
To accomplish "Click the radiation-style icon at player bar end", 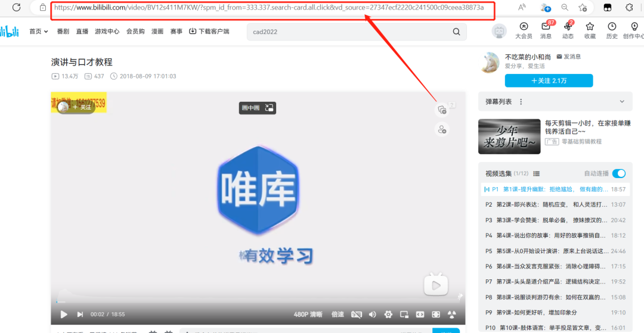I will pyautogui.click(x=452, y=315).
